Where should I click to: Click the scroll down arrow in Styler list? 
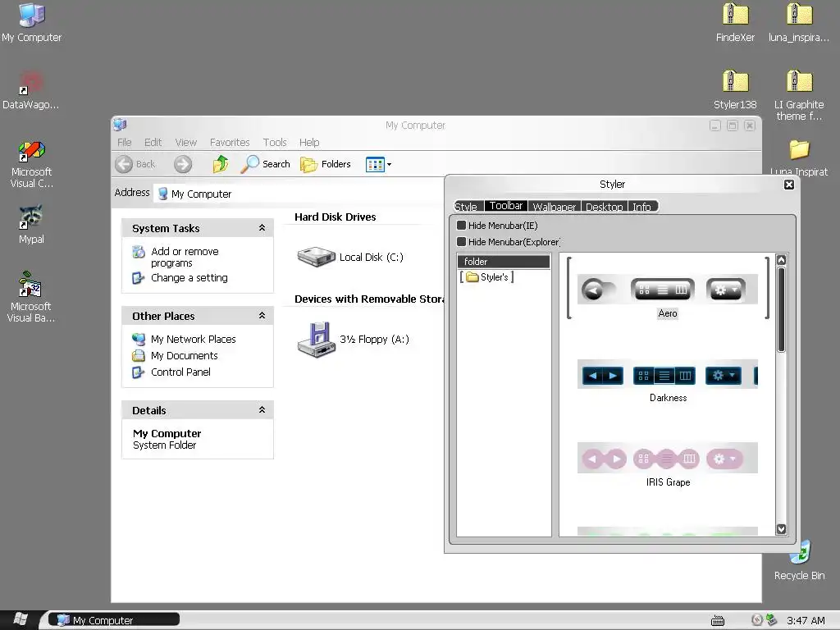pyautogui.click(x=781, y=529)
